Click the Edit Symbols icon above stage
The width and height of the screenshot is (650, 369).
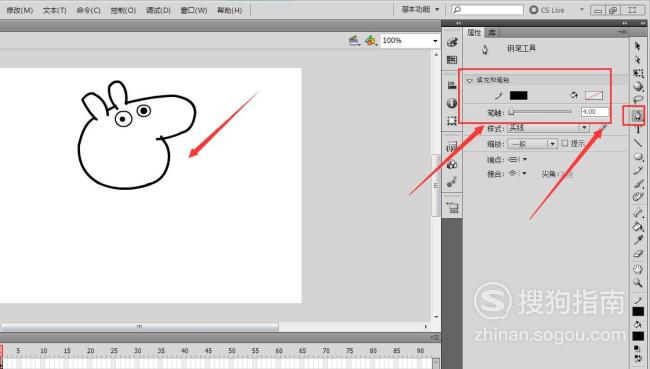point(370,41)
